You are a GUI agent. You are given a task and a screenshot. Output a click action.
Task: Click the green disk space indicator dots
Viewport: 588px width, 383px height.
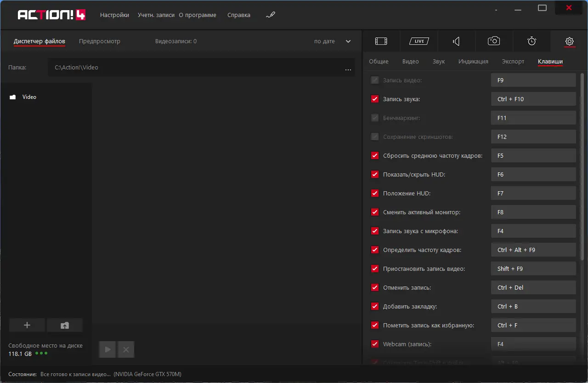(x=41, y=353)
